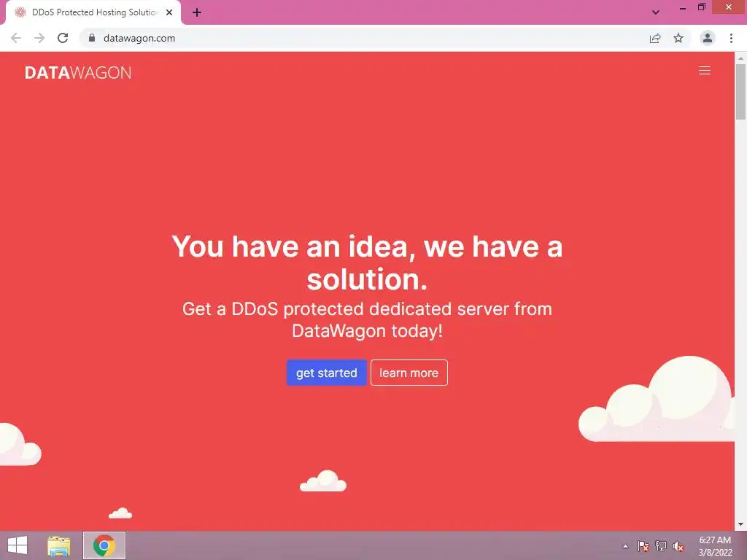The width and height of the screenshot is (747, 560).
Task: Go forward with the browser forward arrow
Action: (39, 38)
